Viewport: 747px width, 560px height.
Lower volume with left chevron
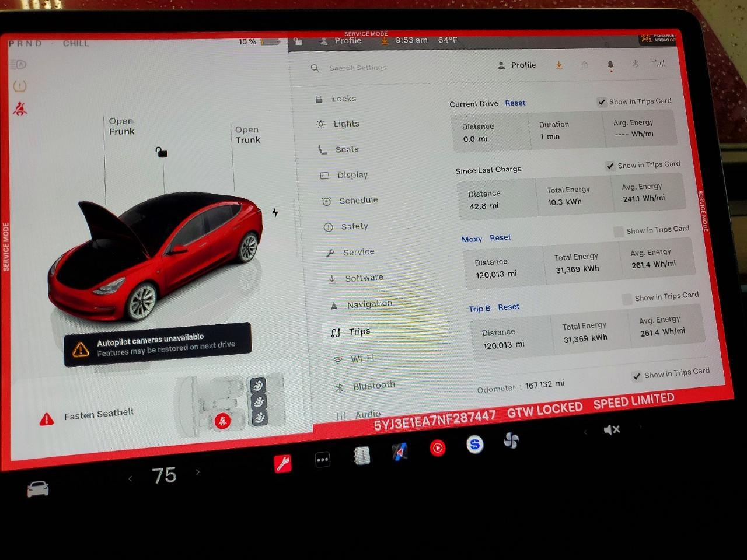[585, 432]
